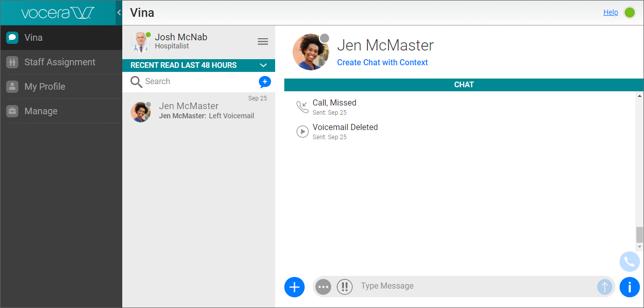Play the deleted voicemail entry

[303, 132]
